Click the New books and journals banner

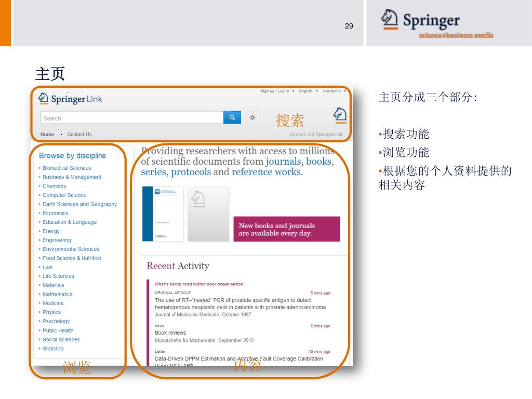[x=287, y=229]
